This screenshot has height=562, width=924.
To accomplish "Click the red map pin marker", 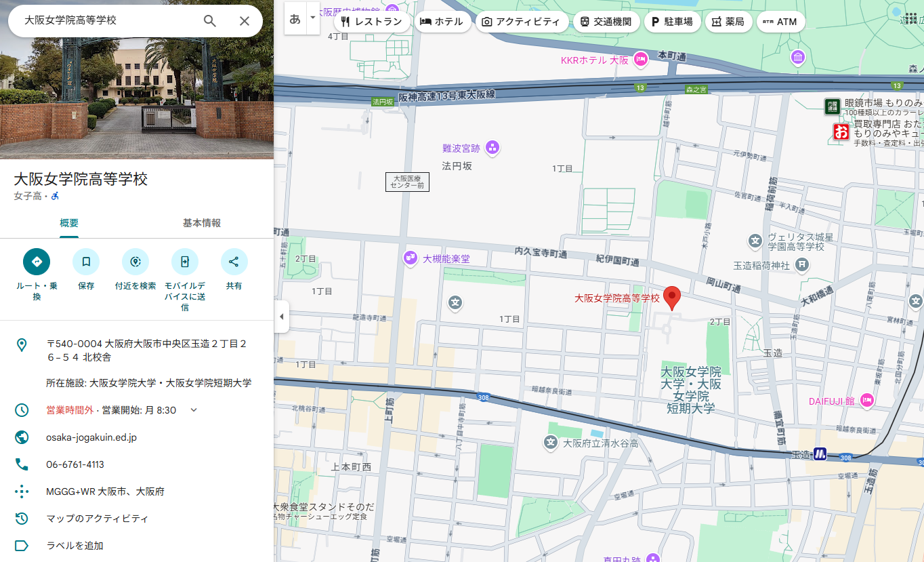I will click(672, 298).
